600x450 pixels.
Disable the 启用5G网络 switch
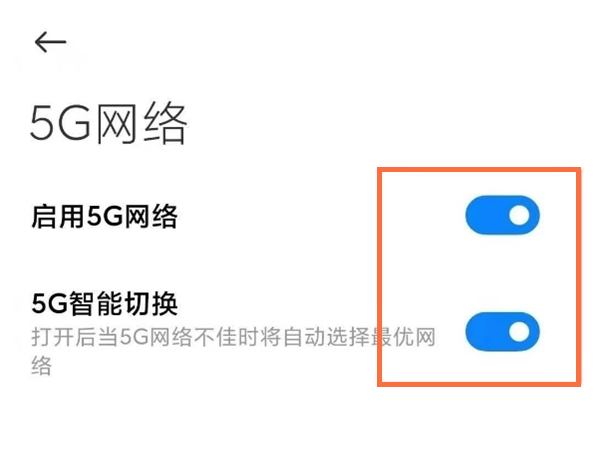502,215
